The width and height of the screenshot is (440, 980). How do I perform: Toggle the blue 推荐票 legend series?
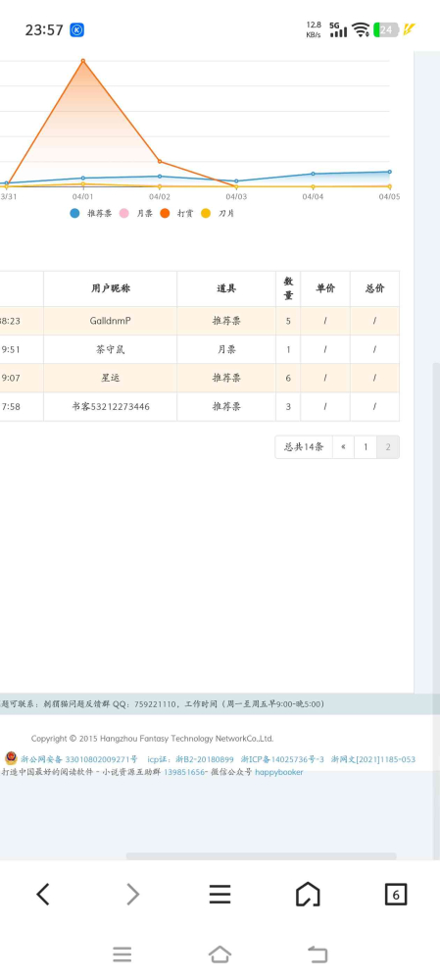point(91,213)
